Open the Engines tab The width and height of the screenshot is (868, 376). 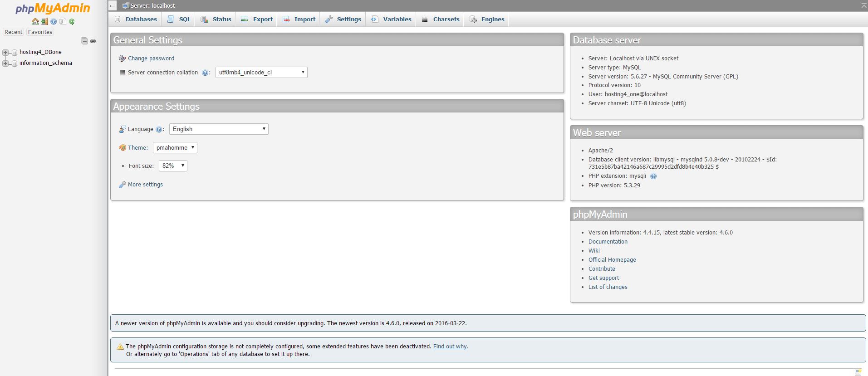487,20
